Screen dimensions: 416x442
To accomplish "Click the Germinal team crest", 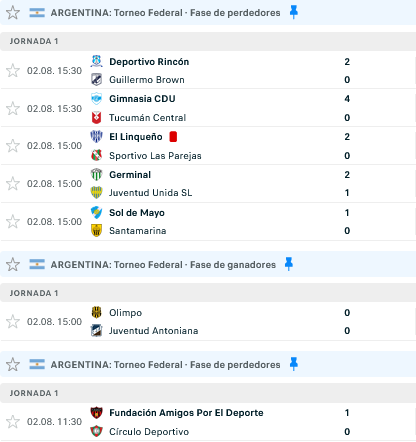I will click(x=96, y=174).
